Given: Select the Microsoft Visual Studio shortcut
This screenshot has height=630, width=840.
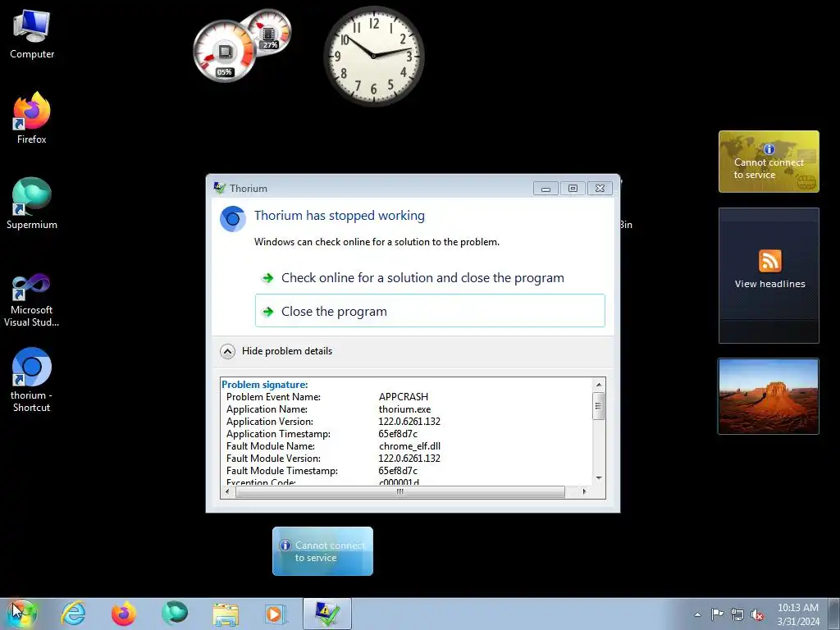Looking at the screenshot, I should (x=32, y=300).
